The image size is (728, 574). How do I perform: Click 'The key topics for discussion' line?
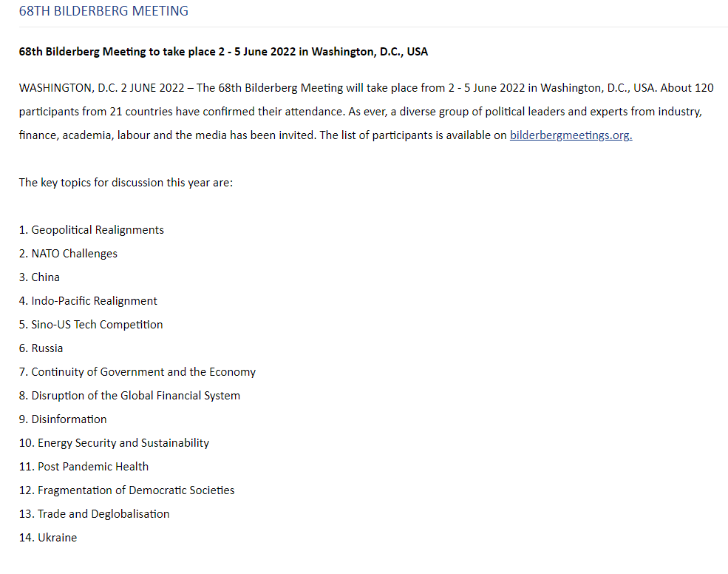coord(126,183)
